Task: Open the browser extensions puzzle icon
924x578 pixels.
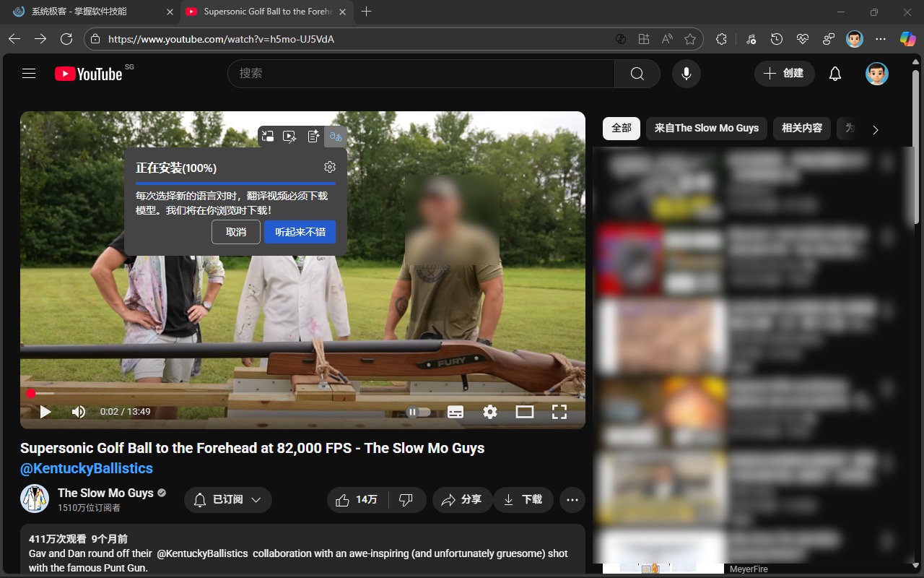Action: pos(721,39)
